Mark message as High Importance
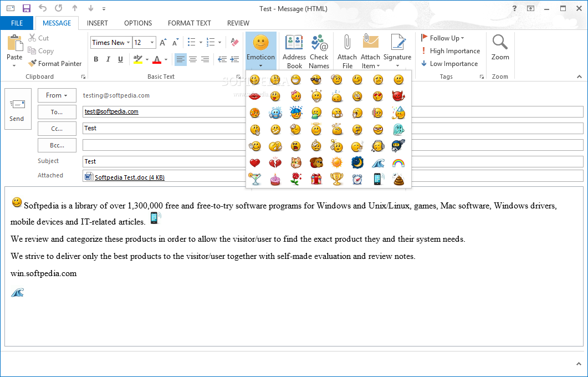The image size is (588, 377). click(x=451, y=50)
